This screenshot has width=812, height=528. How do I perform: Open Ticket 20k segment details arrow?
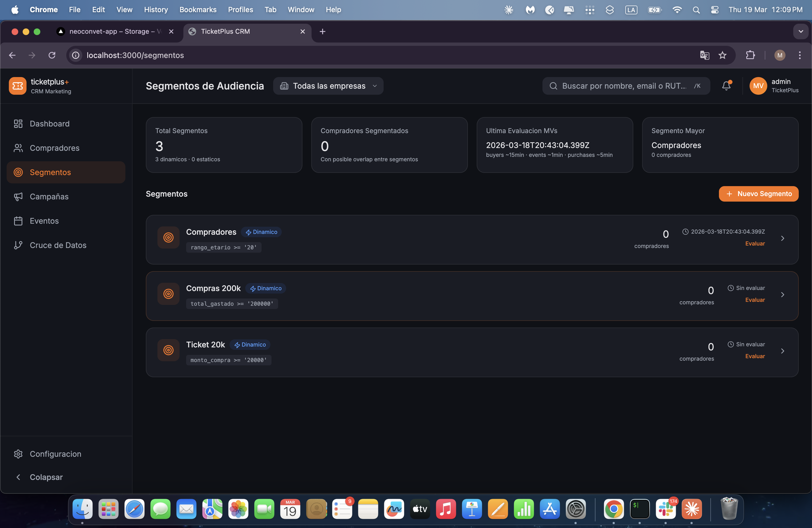point(782,351)
